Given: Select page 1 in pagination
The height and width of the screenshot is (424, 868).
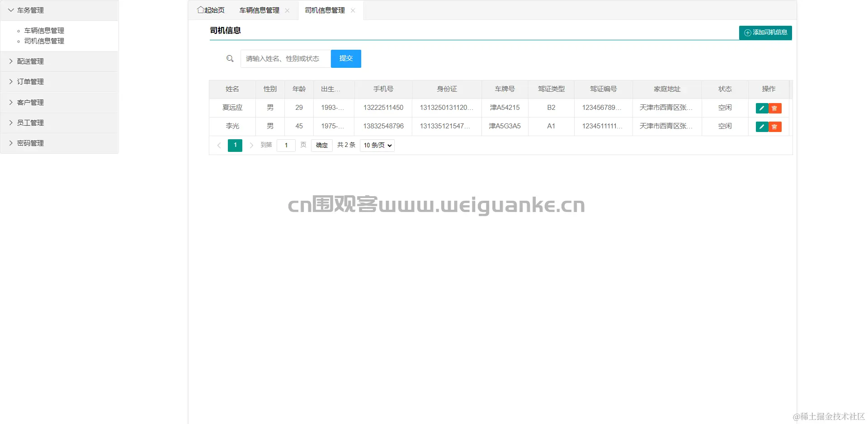Looking at the screenshot, I should [235, 145].
